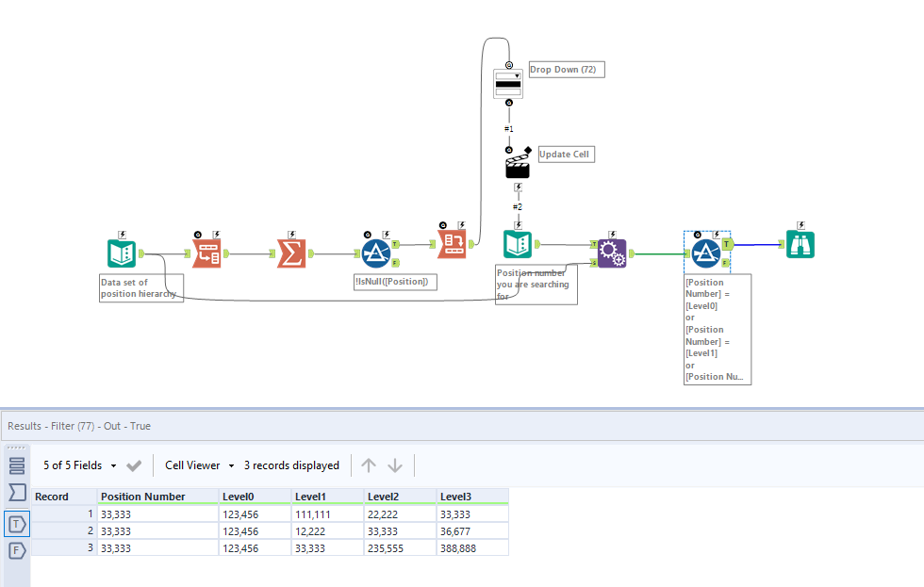Screen dimensions: 924x587
Task: Click the Results - Filter (77) title bar
Action: (462, 426)
